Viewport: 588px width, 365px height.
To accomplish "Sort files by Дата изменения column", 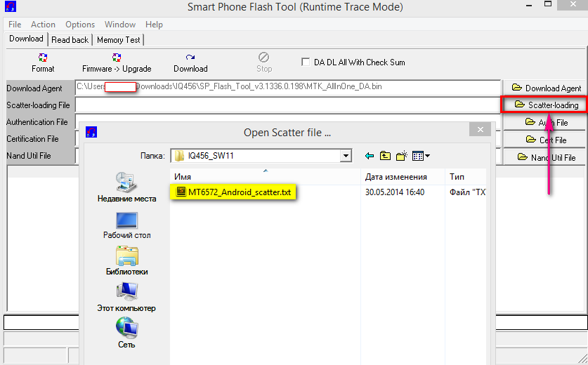I will 396,176.
